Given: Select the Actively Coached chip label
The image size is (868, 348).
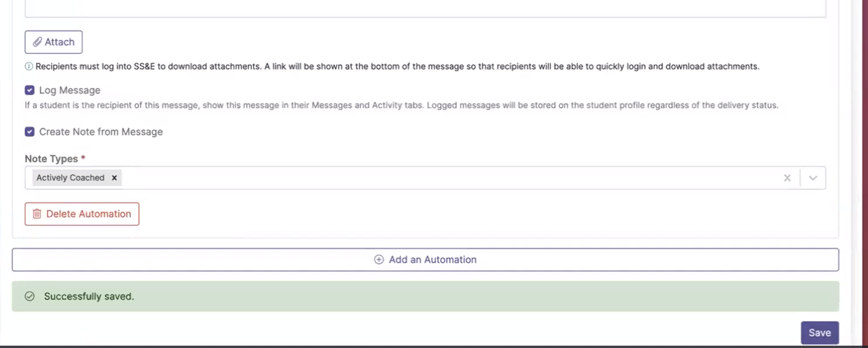Looking at the screenshot, I should click(70, 178).
